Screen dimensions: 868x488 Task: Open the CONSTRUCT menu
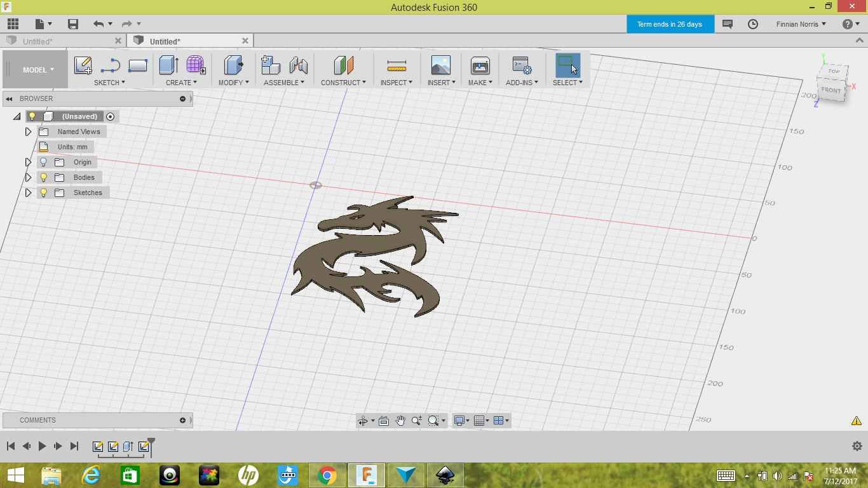pos(343,83)
